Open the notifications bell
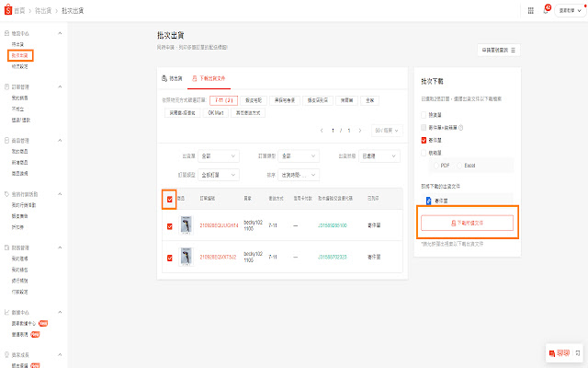 click(546, 10)
